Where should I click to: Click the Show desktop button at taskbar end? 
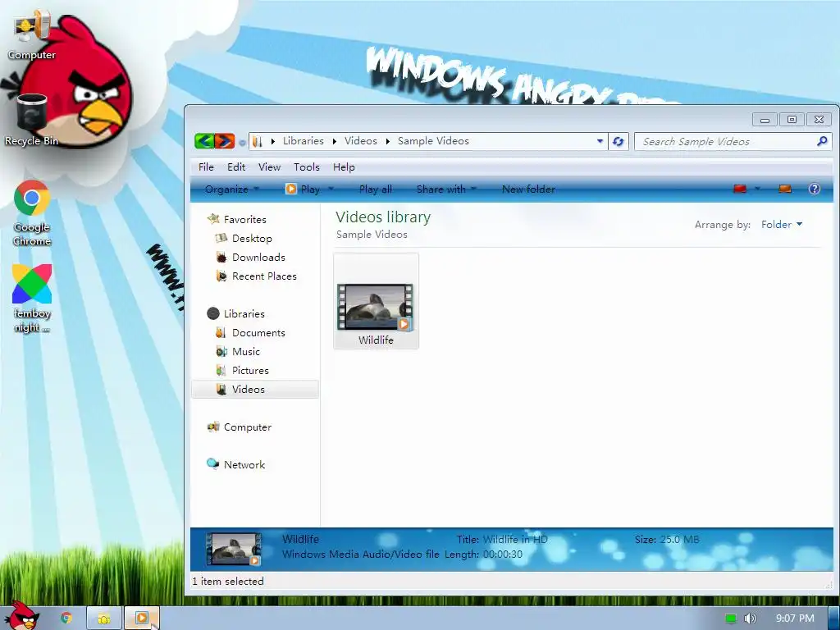pos(833,619)
